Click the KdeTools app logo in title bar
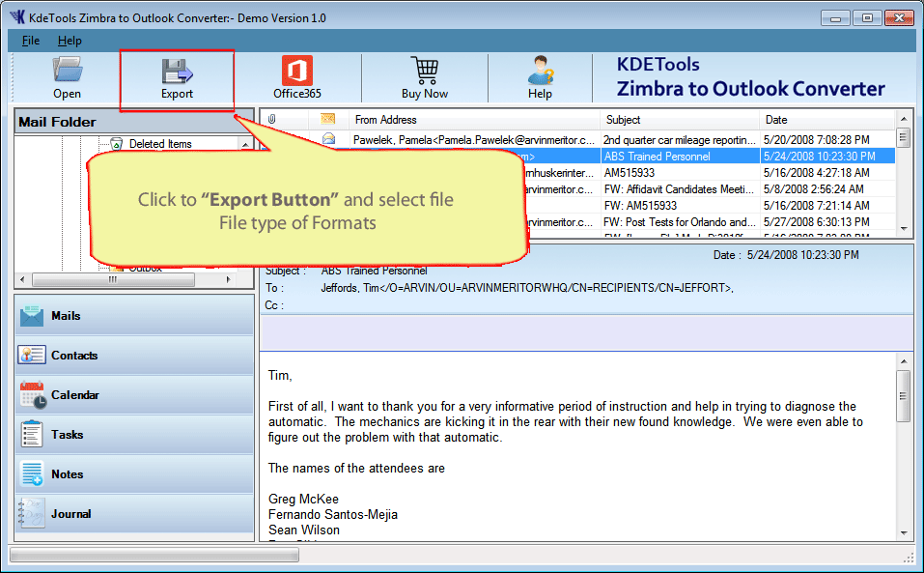Image resolution: width=924 pixels, height=573 pixels. (x=17, y=17)
